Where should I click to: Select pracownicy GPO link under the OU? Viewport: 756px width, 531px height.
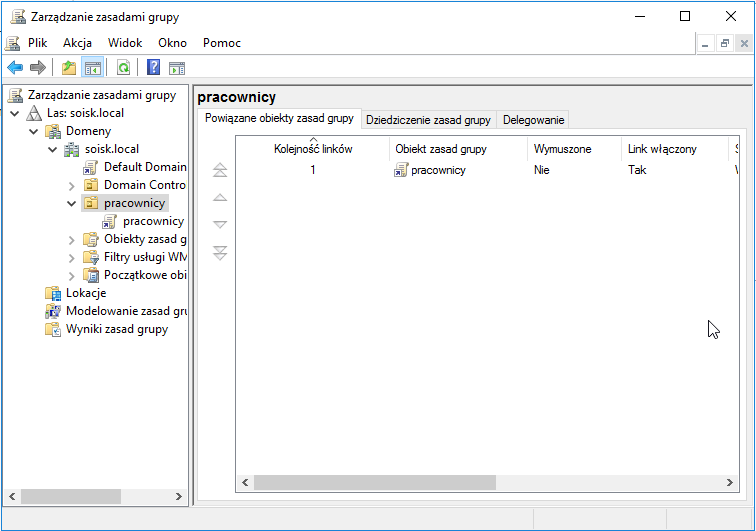[153, 221]
